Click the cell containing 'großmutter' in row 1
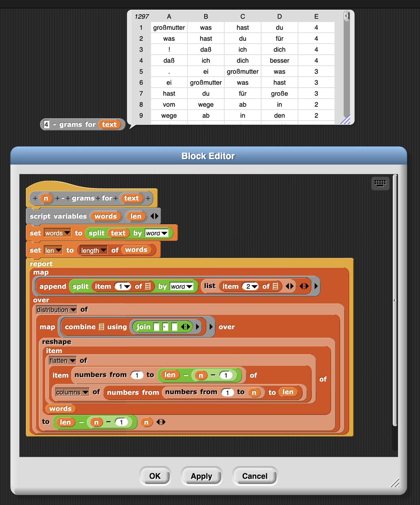420x505 pixels. point(169,27)
